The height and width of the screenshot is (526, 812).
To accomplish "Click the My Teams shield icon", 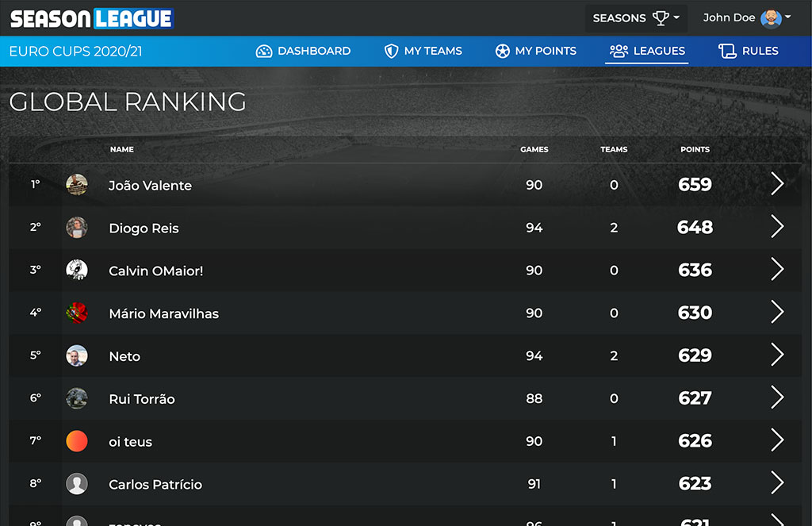I will pos(391,51).
